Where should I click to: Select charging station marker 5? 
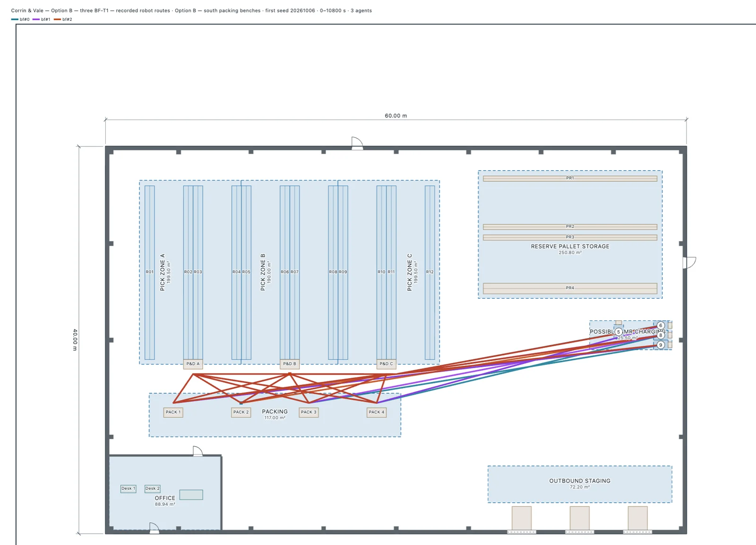[619, 332]
